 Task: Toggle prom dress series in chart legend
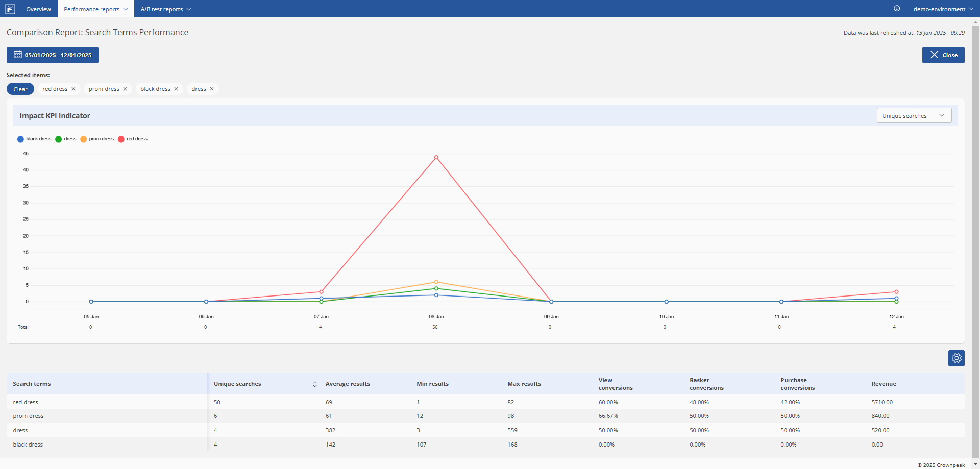pyautogui.click(x=97, y=139)
